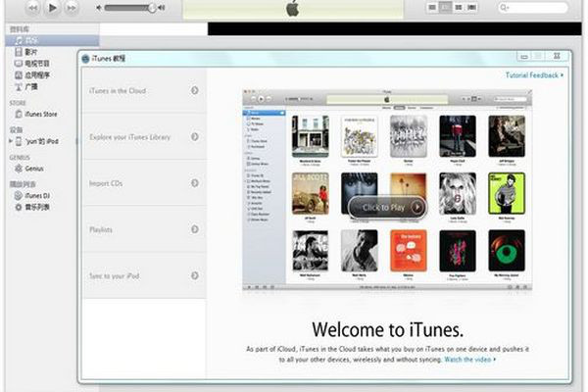
Task: Open the Tutorial Feedback link
Action: pos(534,75)
